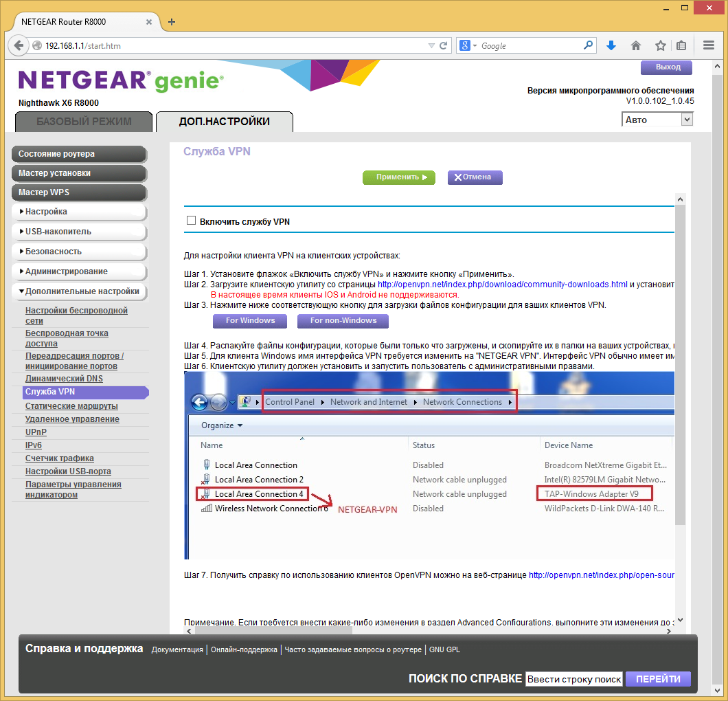728x701 pixels.
Task: Open Параметры управления индикатором link
Action: (x=73, y=489)
